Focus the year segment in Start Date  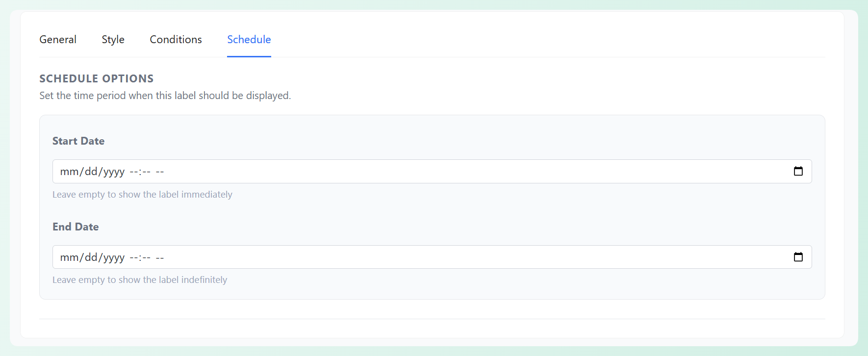tap(114, 172)
